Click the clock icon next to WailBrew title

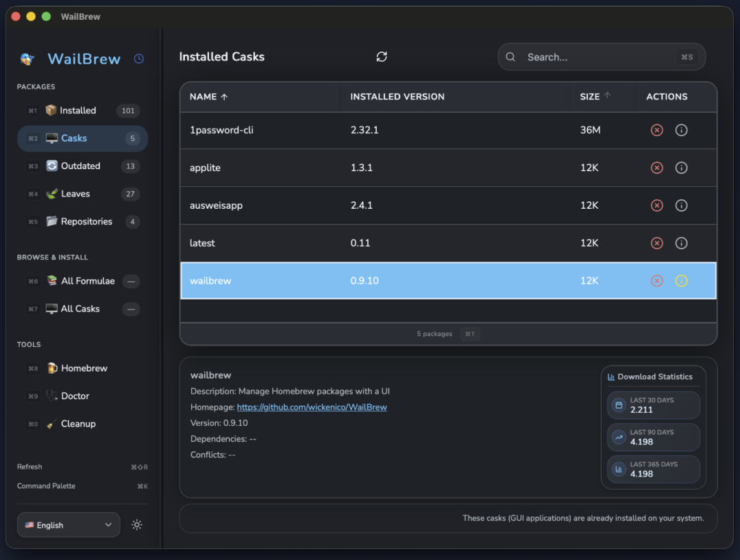(x=139, y=59)
